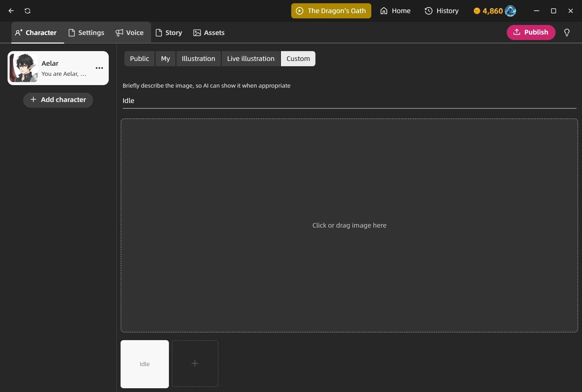
Task: Switch to the Voice tab
Action: 130,33
